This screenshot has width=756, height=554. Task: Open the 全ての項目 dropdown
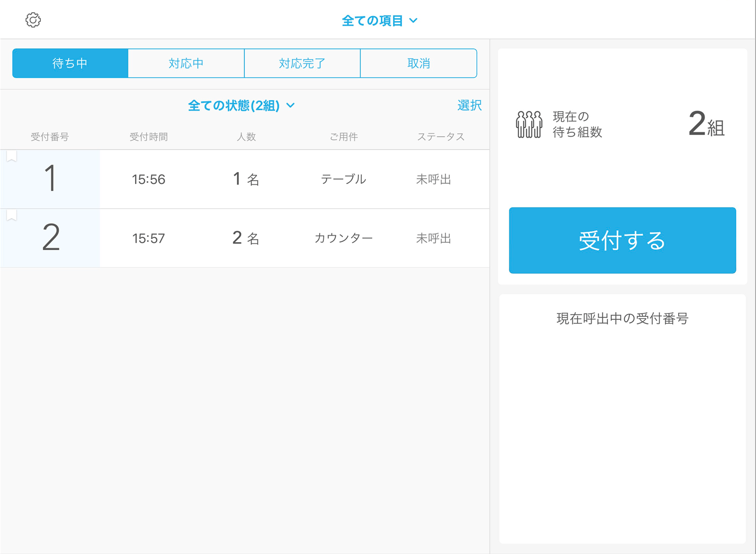[x=380, y=20]
